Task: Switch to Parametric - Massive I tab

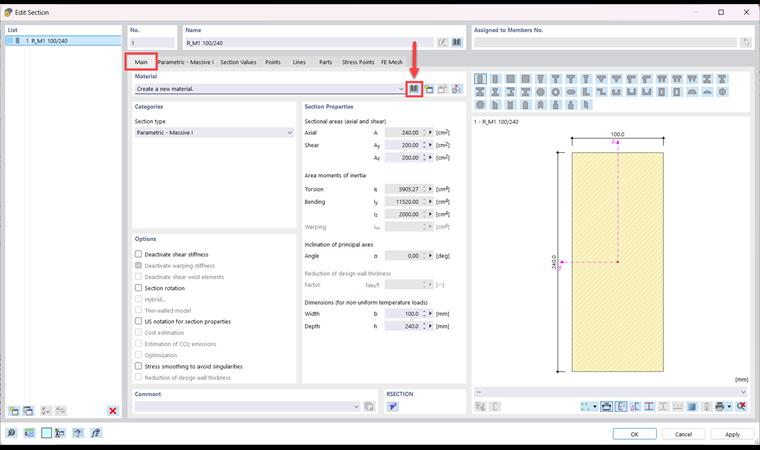Action: (186, 62)
